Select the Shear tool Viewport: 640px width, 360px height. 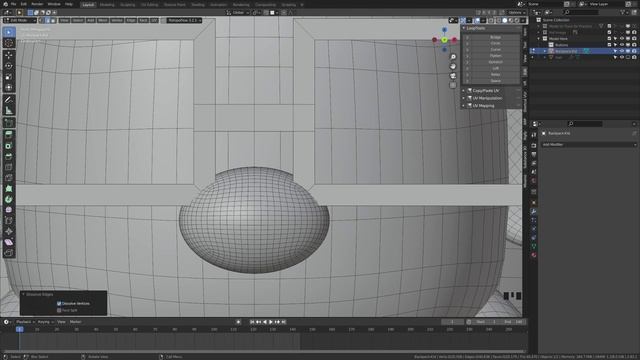(9, 242)
